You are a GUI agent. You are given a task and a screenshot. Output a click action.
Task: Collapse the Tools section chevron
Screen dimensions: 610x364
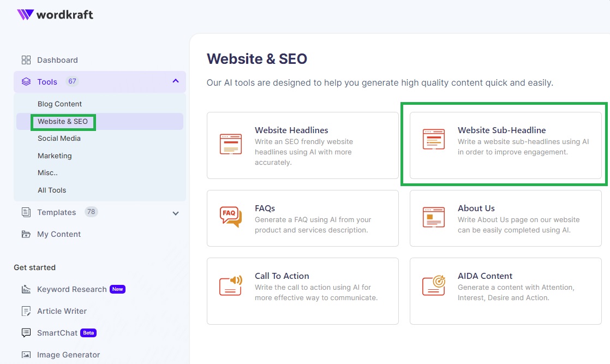point(176,81)
